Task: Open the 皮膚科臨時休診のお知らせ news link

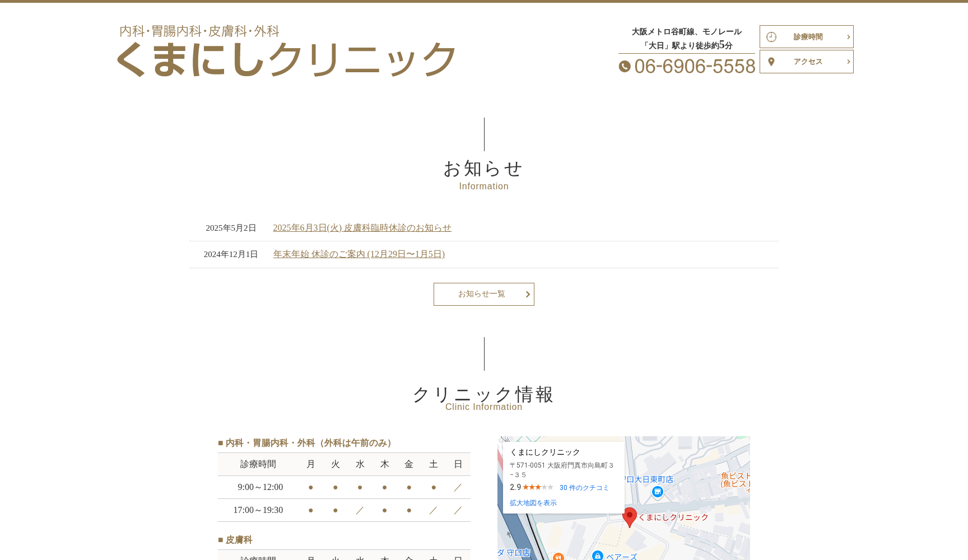Action: click(362, 227)
